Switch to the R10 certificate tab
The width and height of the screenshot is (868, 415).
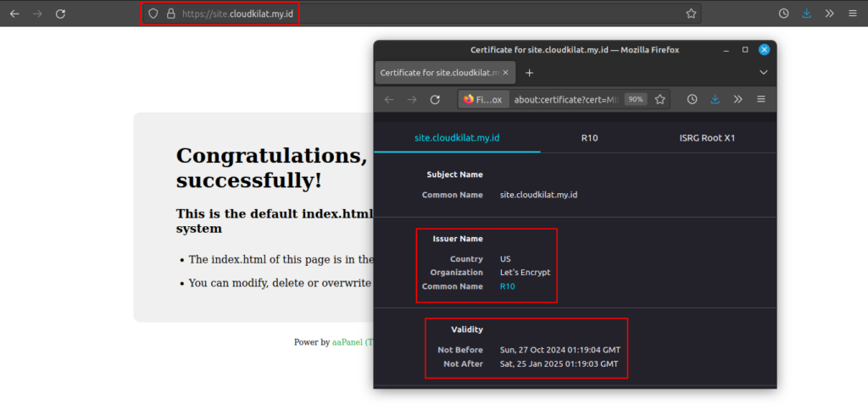[x=590, y=137]
